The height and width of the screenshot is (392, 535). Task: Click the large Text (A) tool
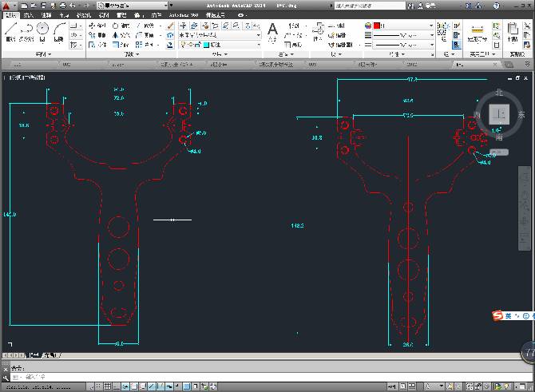point(272,32)
